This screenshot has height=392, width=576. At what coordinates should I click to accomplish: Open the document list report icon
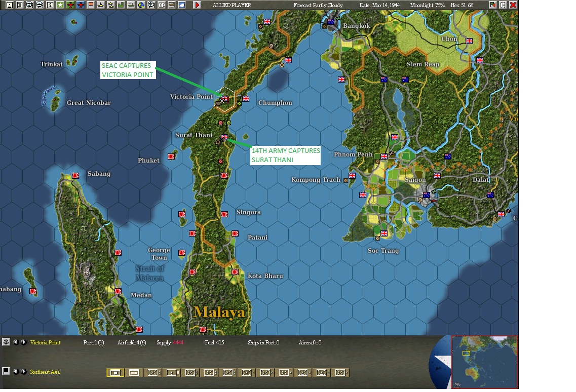[x=20, y=5]
